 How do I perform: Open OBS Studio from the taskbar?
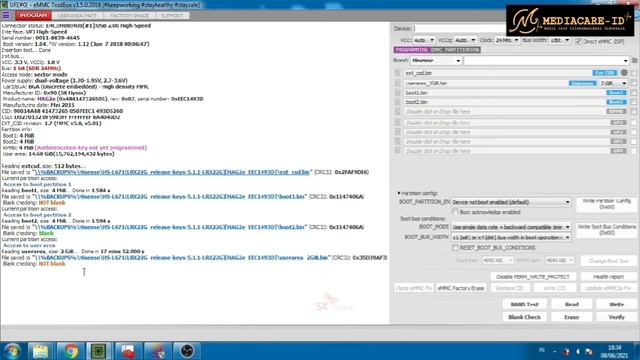(187, 351)
